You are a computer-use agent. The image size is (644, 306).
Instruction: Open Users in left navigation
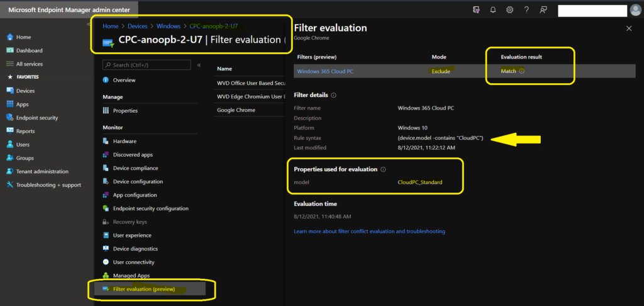(23, 145)
